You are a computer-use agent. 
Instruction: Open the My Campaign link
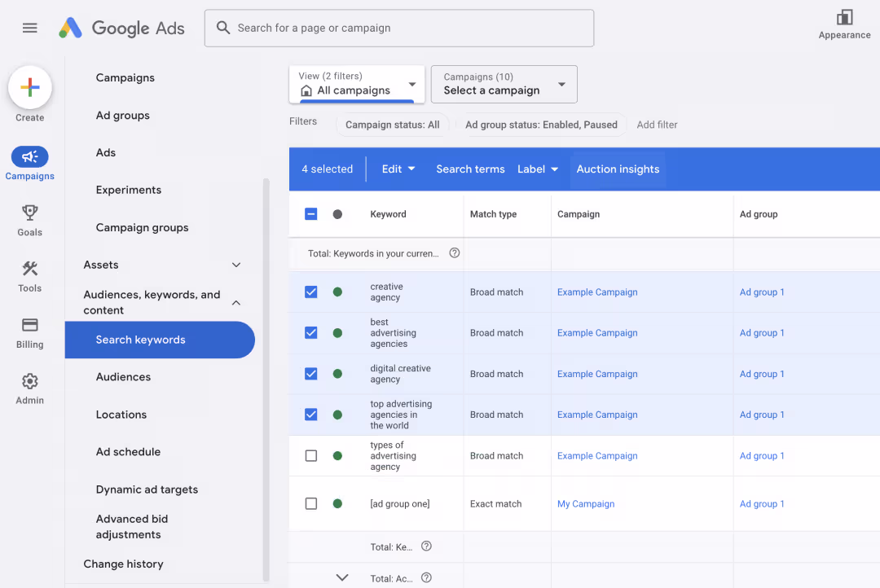[586, 504]
